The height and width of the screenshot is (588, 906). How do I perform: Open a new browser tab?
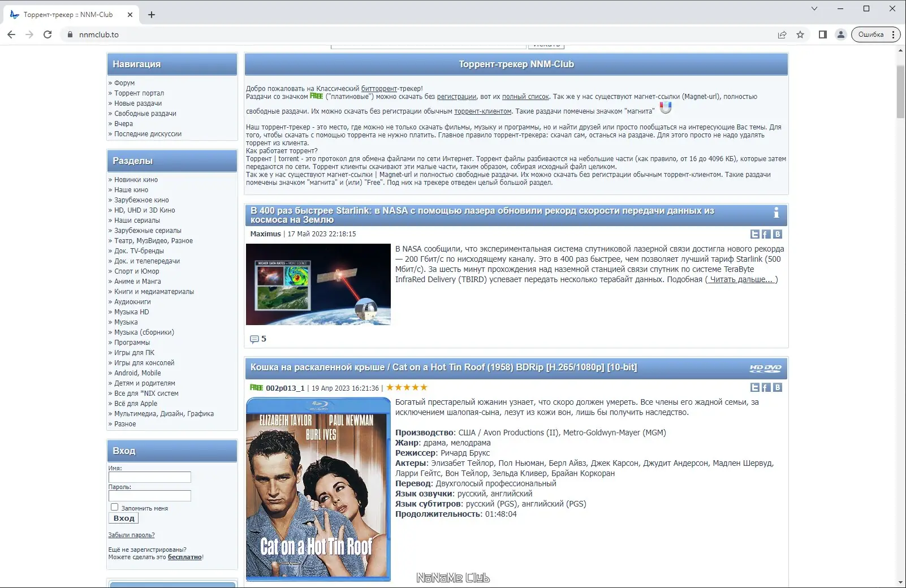(x=152, y=15)
